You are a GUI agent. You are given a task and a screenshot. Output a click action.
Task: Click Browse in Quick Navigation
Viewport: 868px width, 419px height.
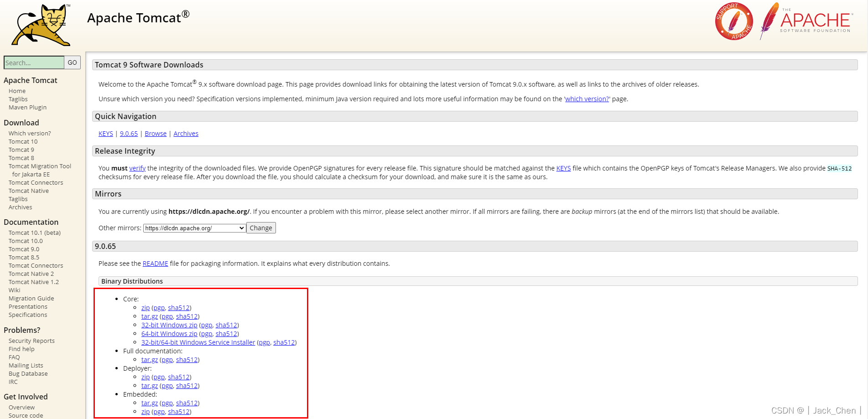pos(156,134)
